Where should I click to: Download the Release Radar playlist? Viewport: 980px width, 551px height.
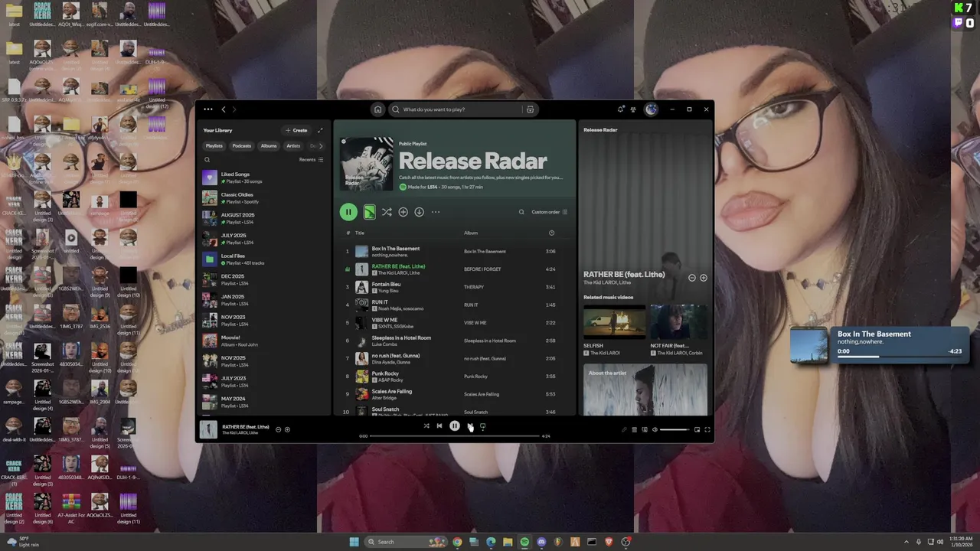[x=419, y=212]
